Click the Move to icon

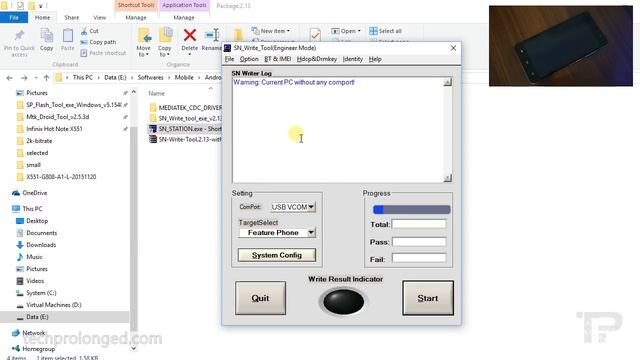[144, 36]
